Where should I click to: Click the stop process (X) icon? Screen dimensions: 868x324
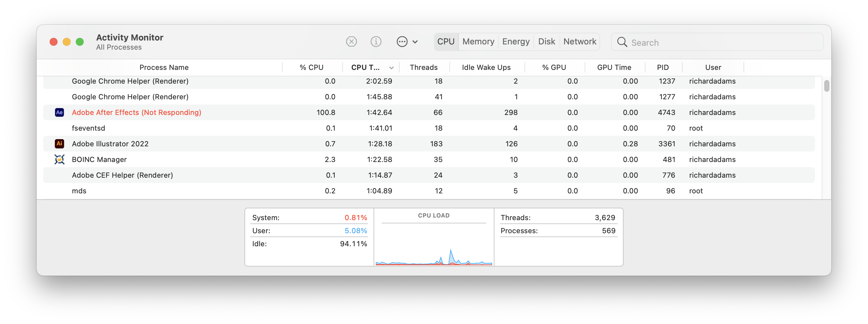pos(351,41)
